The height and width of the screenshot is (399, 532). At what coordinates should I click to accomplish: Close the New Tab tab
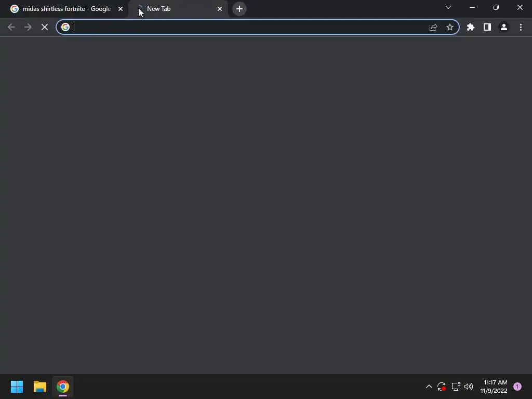coord(220,9)
